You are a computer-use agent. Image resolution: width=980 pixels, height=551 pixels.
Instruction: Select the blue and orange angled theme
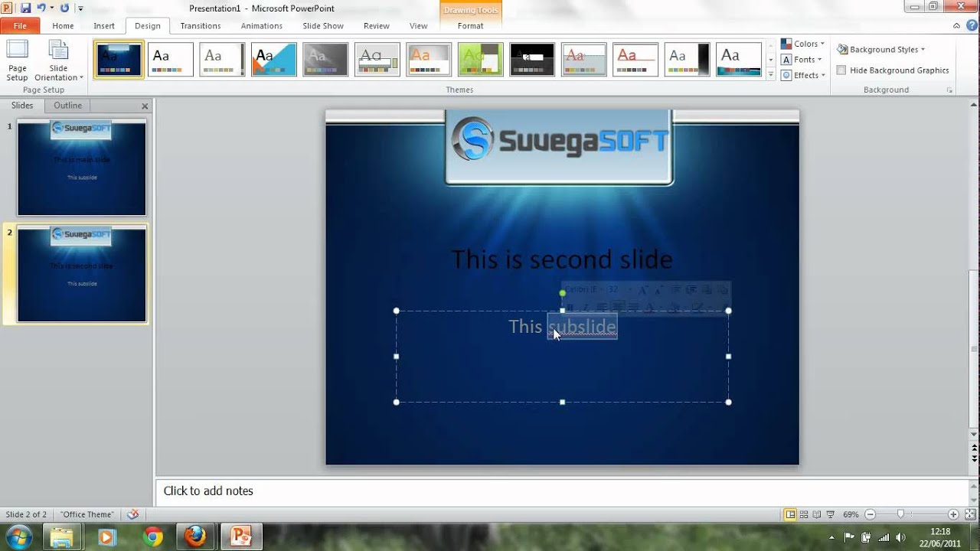[274, 60]
